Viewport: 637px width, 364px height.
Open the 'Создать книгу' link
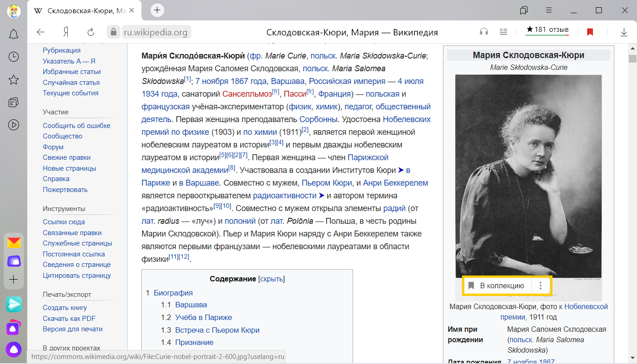(x=65, y=308)
